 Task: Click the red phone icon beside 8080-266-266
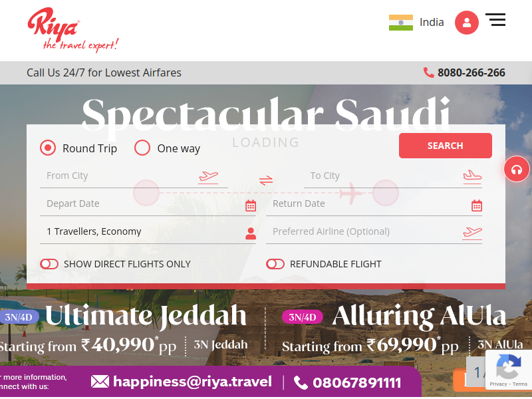coord(428,72)
